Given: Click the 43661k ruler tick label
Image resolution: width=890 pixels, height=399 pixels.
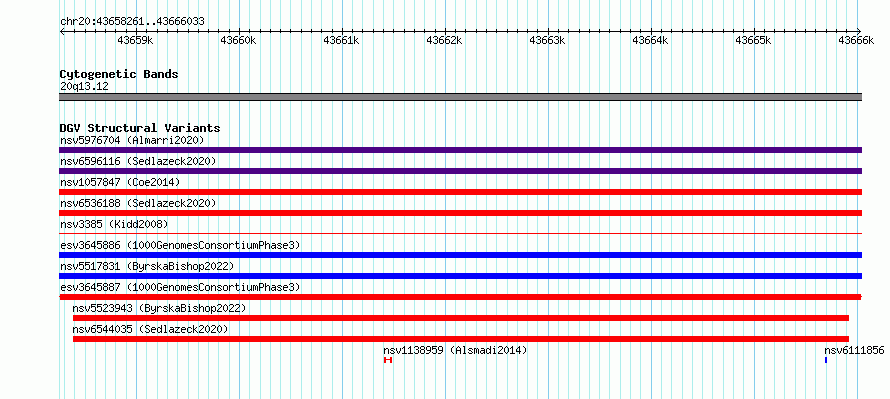Looking at the screenshot, I should coord(341,40).
